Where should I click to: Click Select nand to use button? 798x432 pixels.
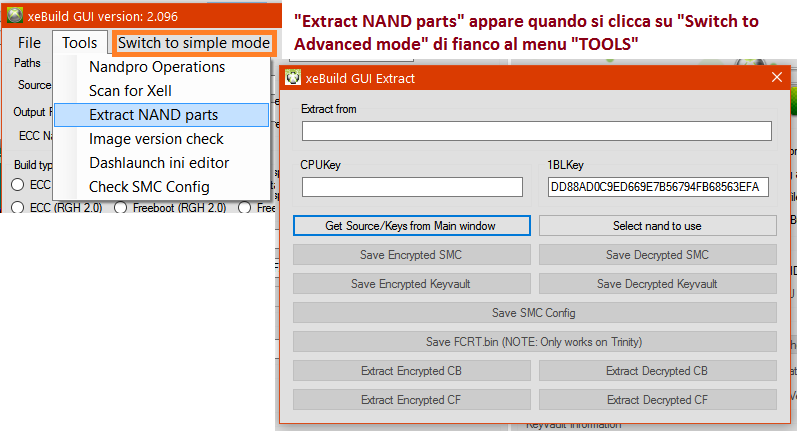[x=658, y=225]
